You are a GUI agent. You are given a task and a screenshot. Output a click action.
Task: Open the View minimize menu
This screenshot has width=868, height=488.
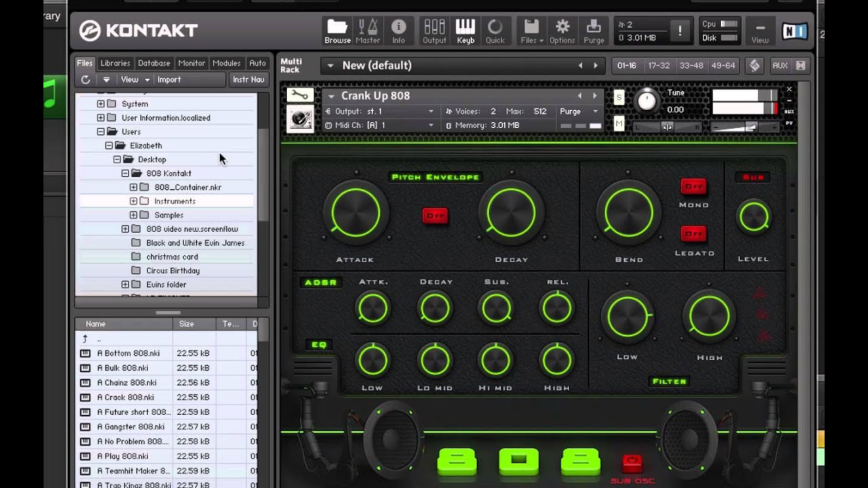point(759,31)
